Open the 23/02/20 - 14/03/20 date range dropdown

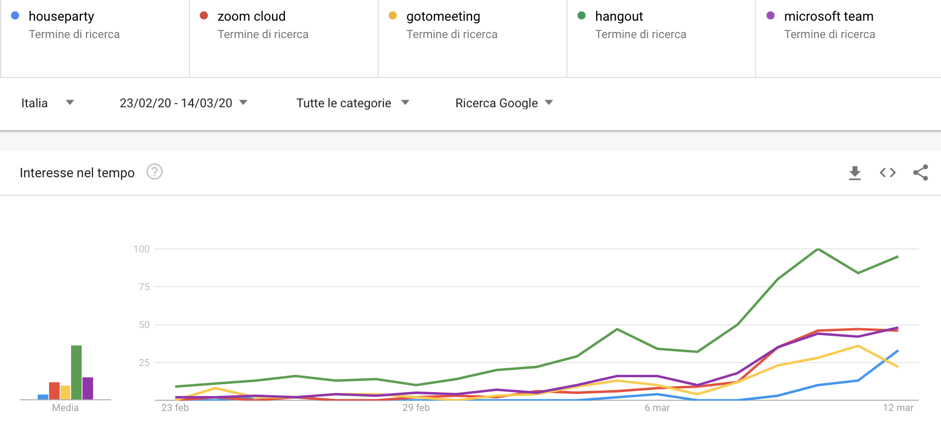pyautogui.click(x=184, y=103)
